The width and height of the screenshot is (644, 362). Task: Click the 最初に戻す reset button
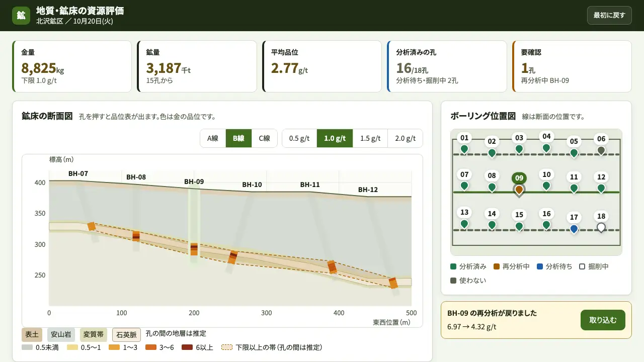click(609, 15)
